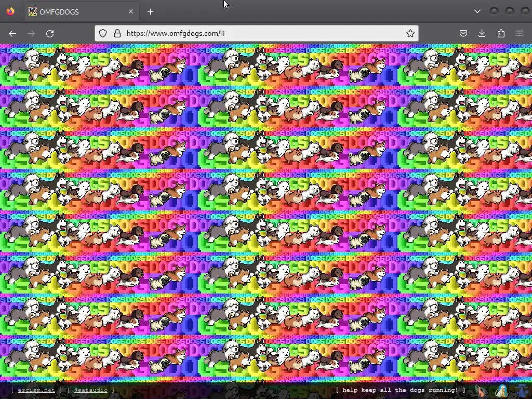Select the OMFGDOGS tab
532x399 pixels.
[82, 12]
